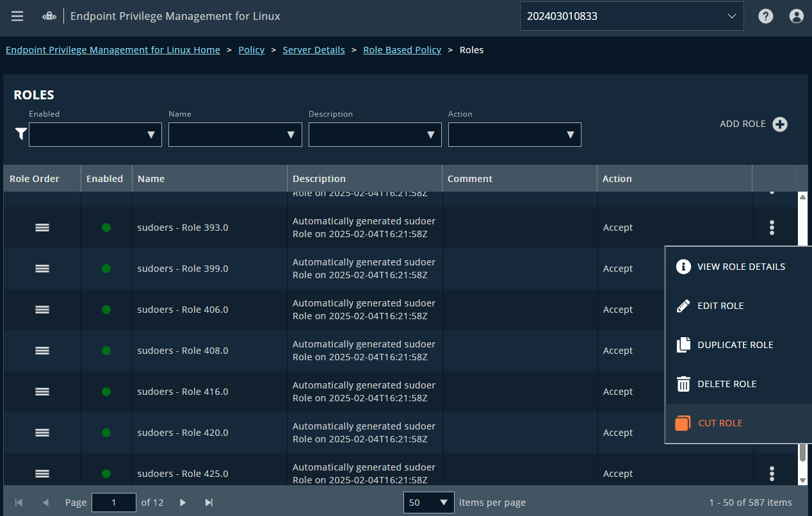Select Edit Role menu entry
The height and width of the screenshot is (516, 812).
(739, 306)
